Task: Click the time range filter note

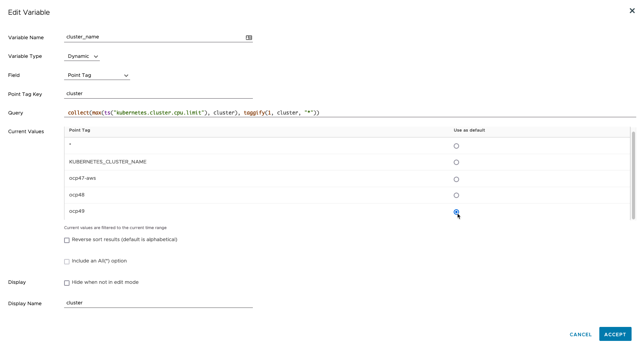Action: [x=115, y=228]
